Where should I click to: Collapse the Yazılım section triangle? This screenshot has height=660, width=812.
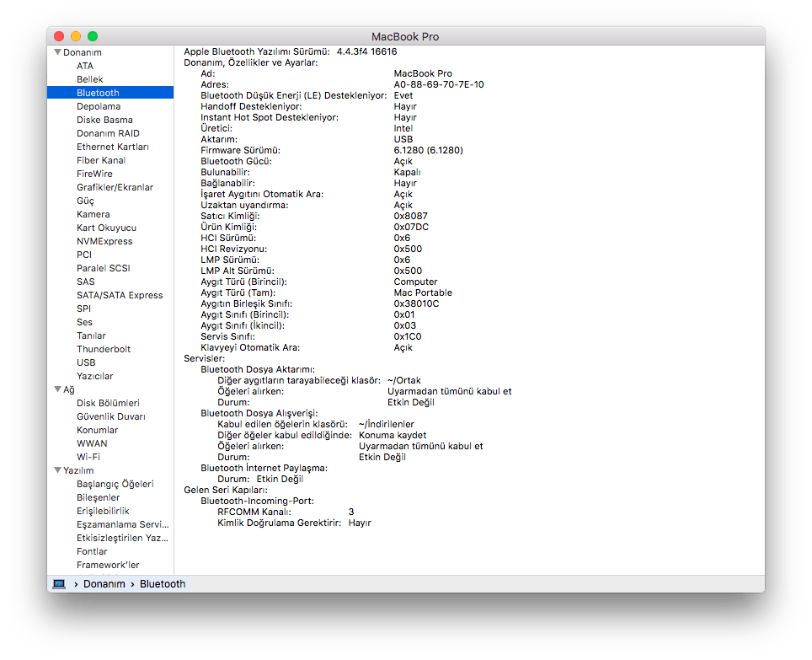click(x=57, y=470)
